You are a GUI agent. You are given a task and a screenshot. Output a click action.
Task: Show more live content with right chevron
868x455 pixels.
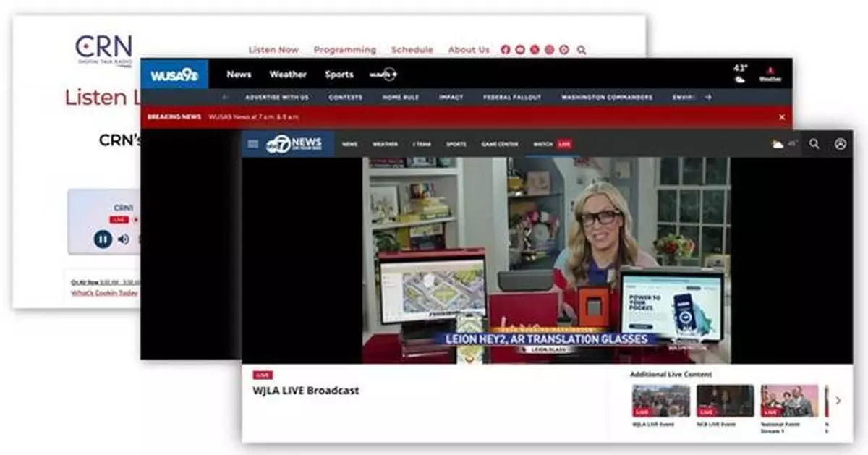click(x=838, y=401)
